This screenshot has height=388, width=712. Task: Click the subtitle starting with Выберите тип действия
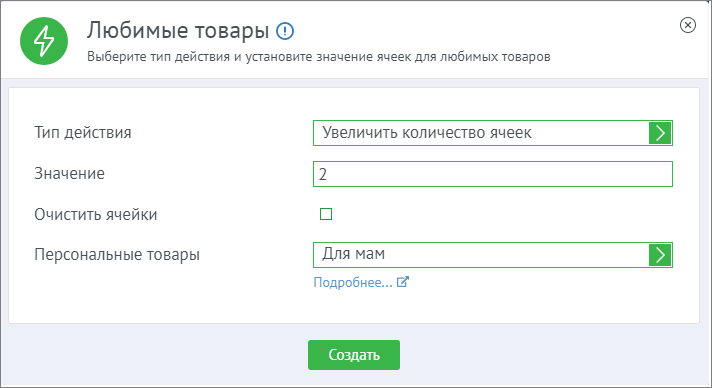point(319,57)
